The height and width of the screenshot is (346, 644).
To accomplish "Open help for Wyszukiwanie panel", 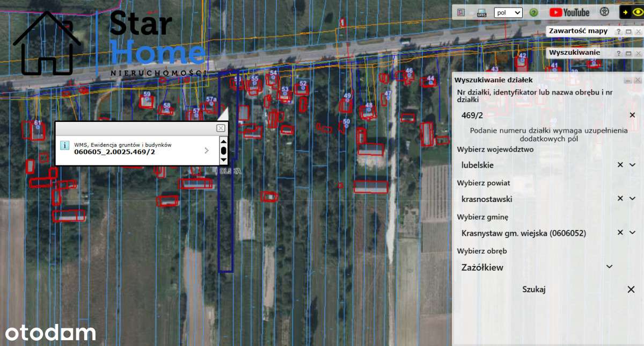I will (x=618, y=54).
